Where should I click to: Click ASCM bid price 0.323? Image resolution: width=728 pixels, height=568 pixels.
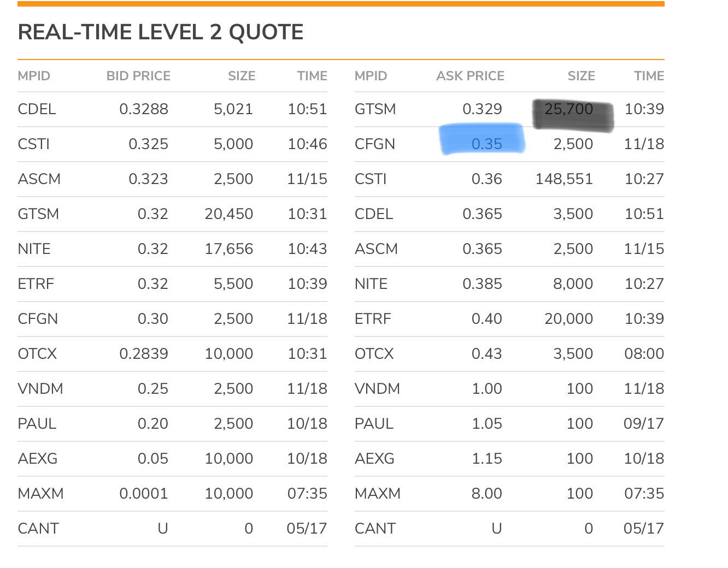[148, 179]
